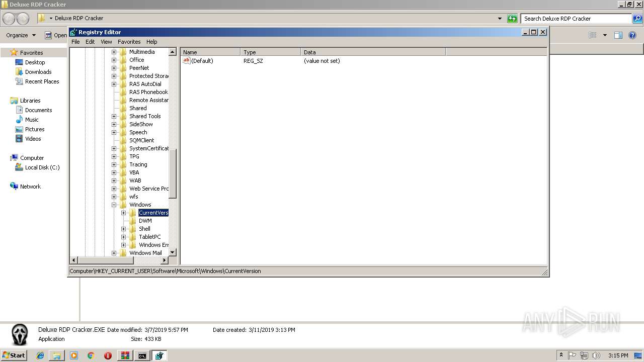The height and width of the screenshot is (362, 644).
Task: Select the DWM registry key
Action: pyautogui.click(x=145, y=221)
